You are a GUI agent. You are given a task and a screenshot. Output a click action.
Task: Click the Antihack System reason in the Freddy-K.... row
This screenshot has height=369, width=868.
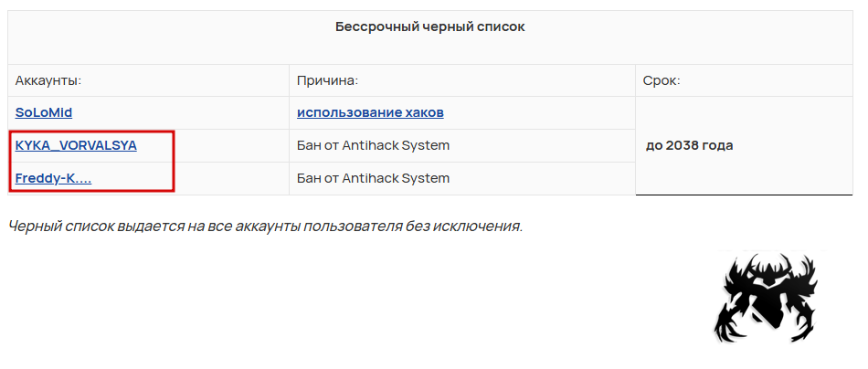pyautogui.click(x=373, y=178)
